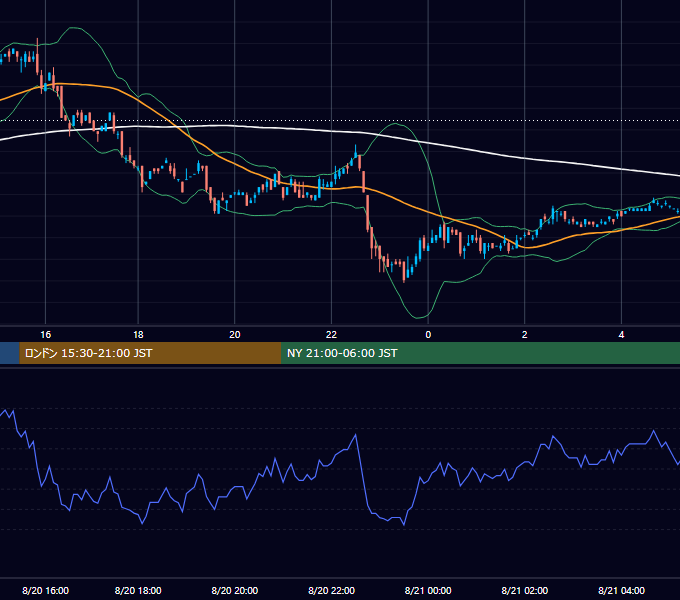Click the blue session bar before London
The image size is (680, 600).
click(x=10, y=353)
